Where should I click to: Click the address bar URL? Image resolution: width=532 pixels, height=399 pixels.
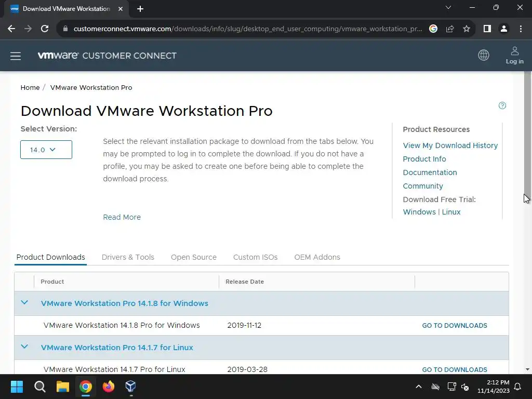[x=248, y=29]
